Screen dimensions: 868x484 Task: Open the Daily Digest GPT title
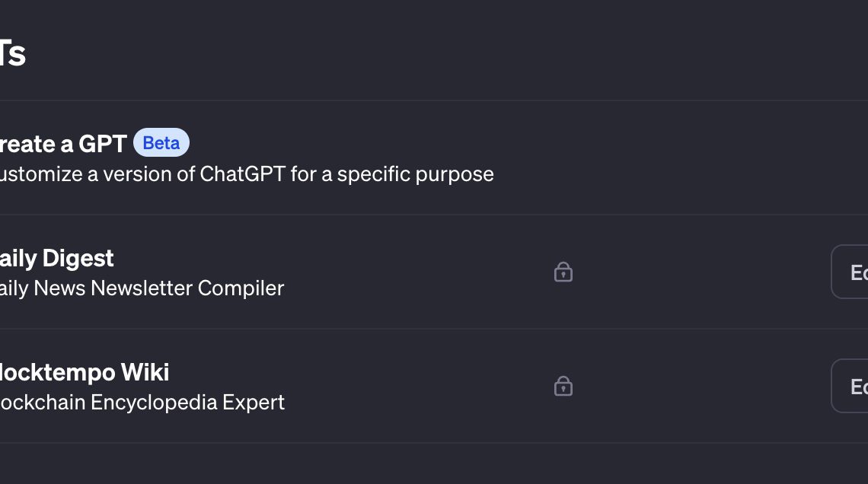tap(57, 258)
